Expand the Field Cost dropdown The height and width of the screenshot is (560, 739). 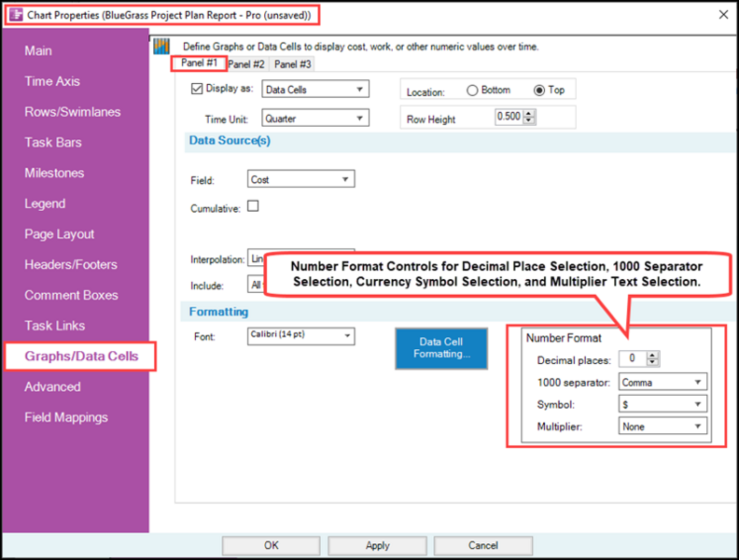click(300, 179)
